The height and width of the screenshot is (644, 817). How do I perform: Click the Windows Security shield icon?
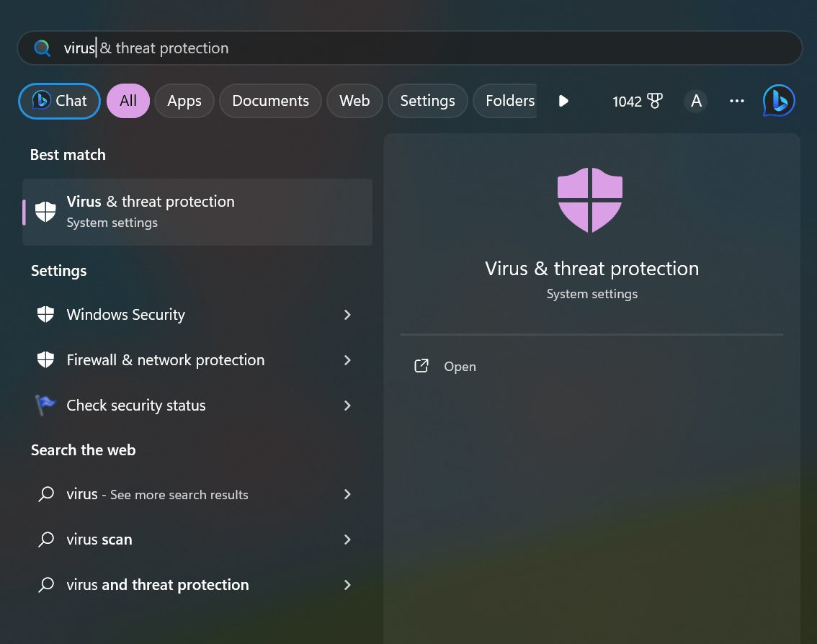[45, 315]
